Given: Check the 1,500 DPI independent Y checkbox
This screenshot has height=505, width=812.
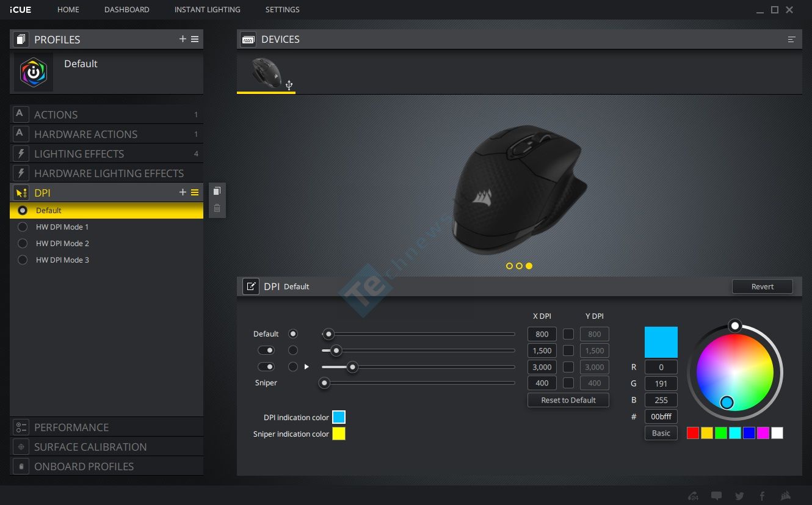Looking at the screenshot, I should [x=568, y=351].
